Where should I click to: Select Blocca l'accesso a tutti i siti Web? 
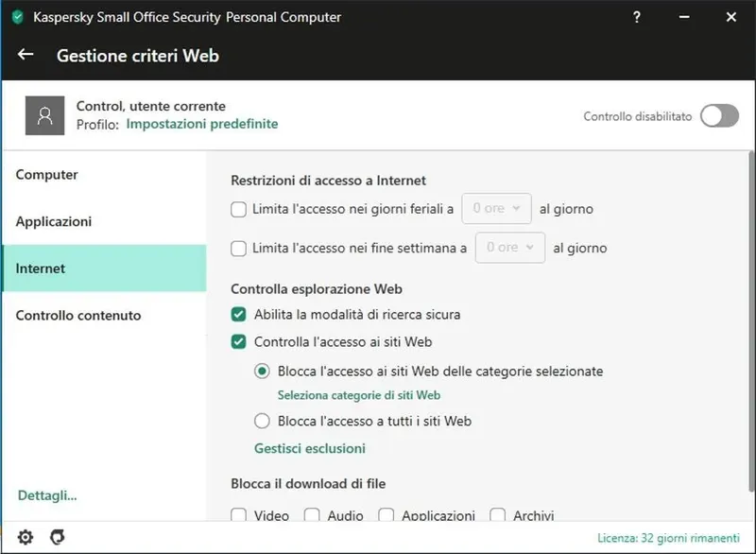pos(262,421)
